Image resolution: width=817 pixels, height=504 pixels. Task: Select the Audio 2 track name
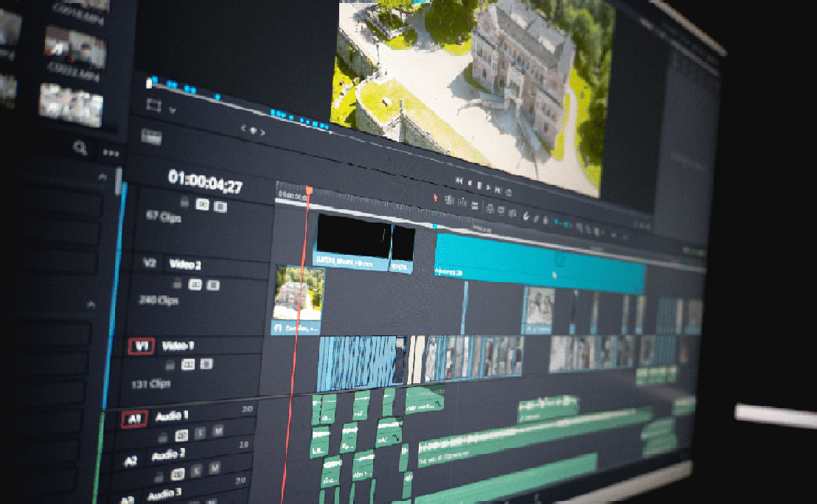pyautogui.click(x=168, y=455)
